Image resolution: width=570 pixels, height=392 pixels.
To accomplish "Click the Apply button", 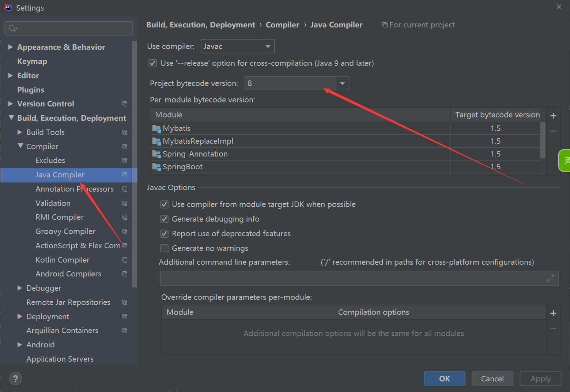I will 540,379.
